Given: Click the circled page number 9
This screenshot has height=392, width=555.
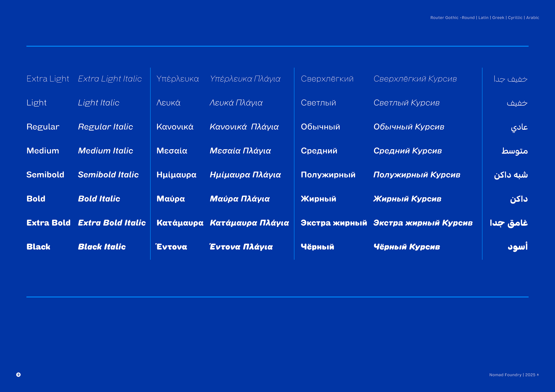Looking at the screenshot, I should click(18, 375).
